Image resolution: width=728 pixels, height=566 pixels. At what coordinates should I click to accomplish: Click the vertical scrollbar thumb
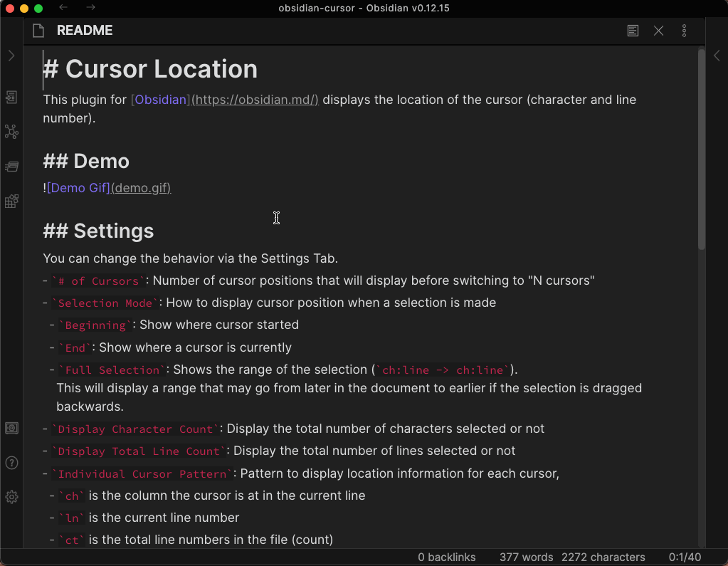click(x=702, y=149)
